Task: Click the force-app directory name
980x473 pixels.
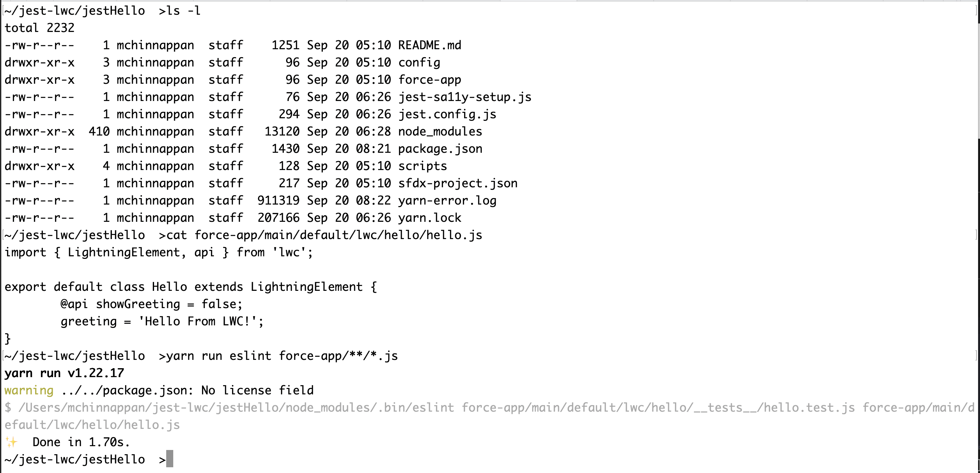Action: (x=430, y=80)
